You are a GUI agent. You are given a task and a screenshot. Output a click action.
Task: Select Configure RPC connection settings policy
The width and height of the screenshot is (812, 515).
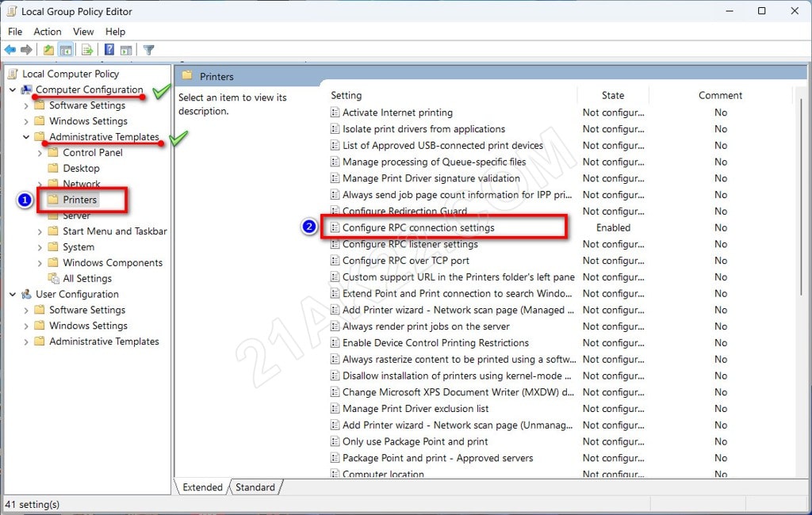(418, 227)
